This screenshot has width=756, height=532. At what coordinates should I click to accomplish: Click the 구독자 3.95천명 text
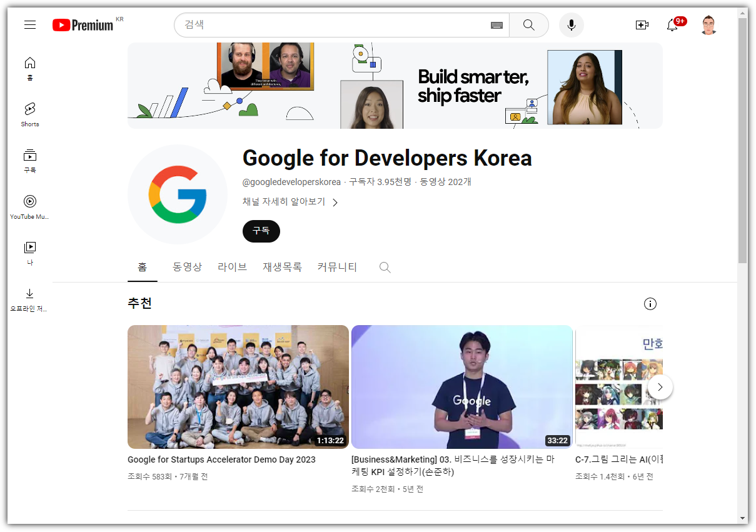pos(380,182)
